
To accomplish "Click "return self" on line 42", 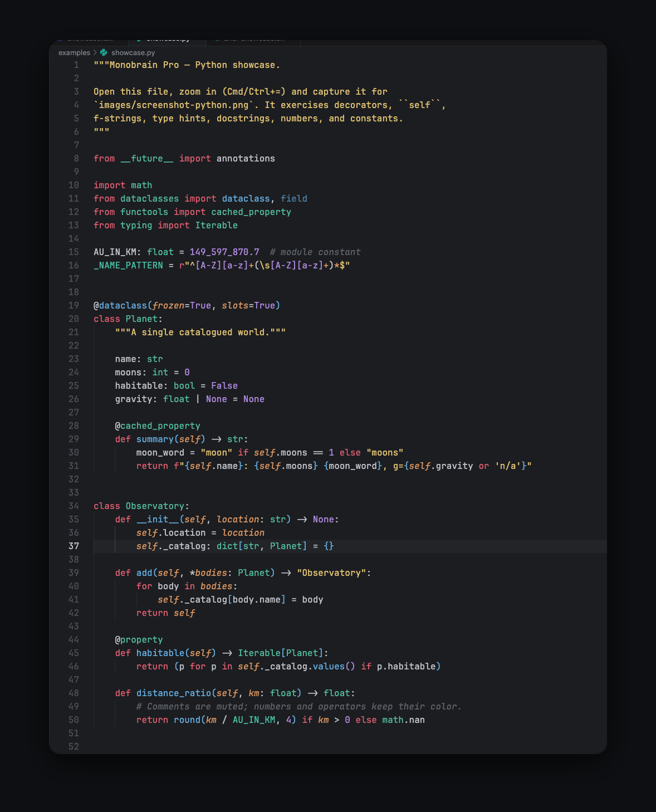I will pos(166,613).
